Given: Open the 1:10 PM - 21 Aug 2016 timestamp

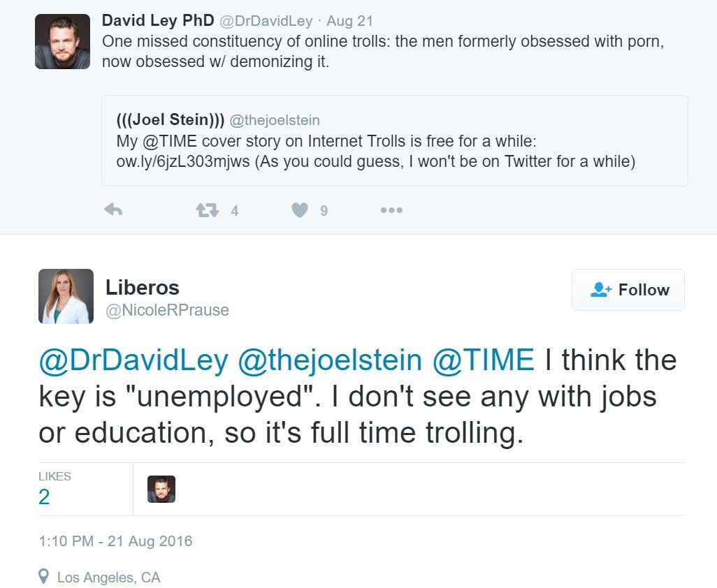Looking at the screenshot, I should pyautogui.click(x=115, y=541).
